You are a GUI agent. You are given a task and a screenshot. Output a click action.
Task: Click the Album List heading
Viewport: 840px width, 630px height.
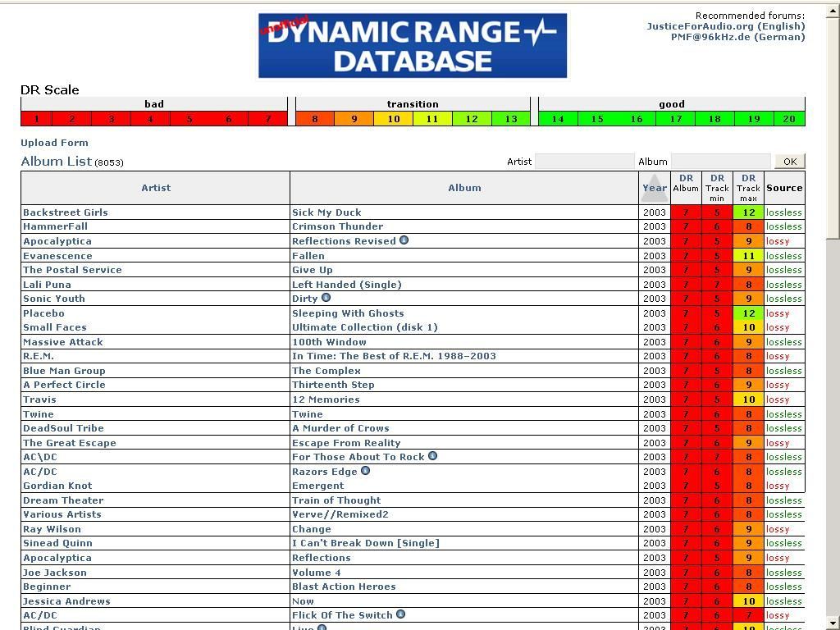tap(57, 162)
